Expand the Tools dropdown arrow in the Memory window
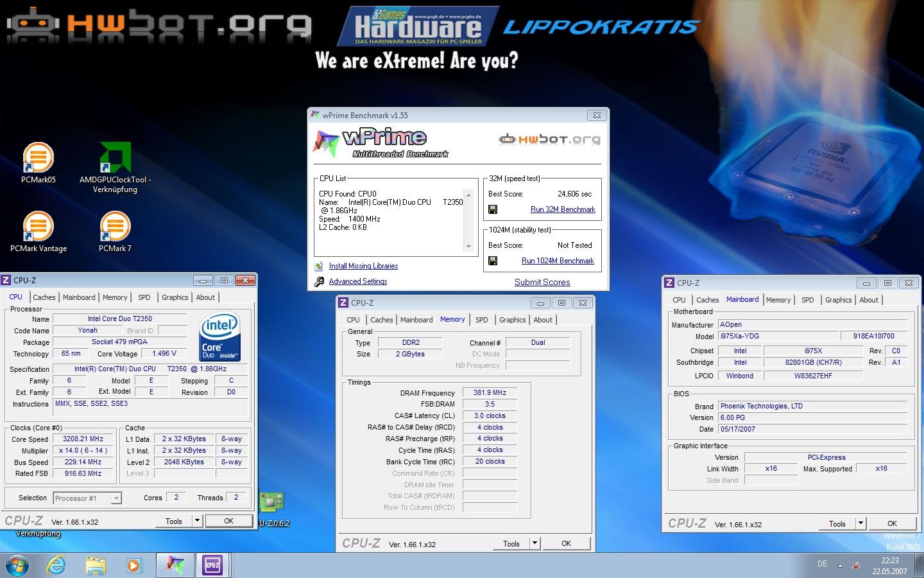Viewport: 924px width, 578px height. point(535,543)
